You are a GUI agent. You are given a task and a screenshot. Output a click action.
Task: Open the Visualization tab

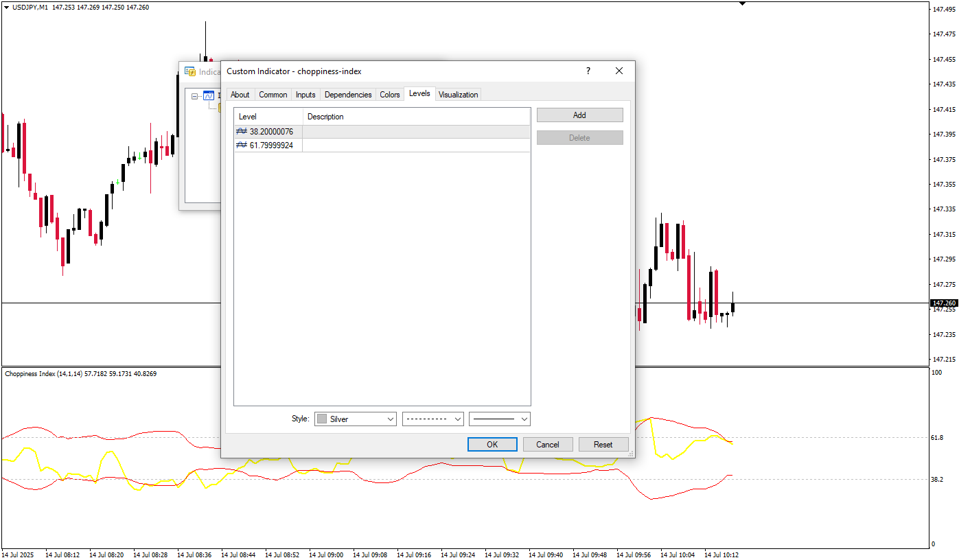click(x=458, y=95)
